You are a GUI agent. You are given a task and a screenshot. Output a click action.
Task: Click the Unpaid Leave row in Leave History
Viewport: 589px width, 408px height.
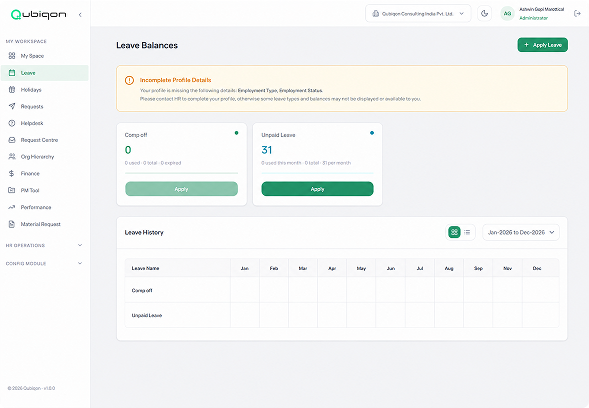point(342,315)
